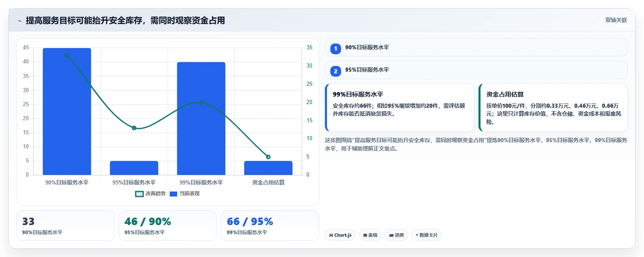Select the blue bar for 99%目标服务水平
This screenshot has height=257, width=644.
click(201, 119)
